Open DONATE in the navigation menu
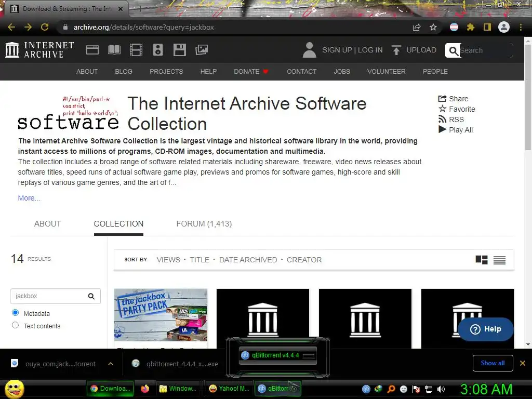Screen dimensions: 532x399 251,72
